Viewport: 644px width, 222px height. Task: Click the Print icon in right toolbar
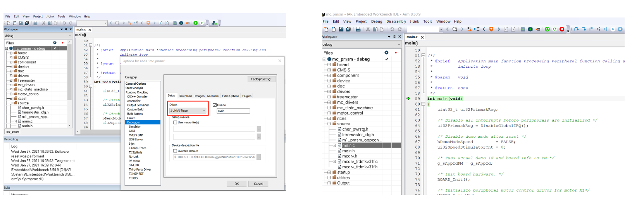(x=358, y=29)
